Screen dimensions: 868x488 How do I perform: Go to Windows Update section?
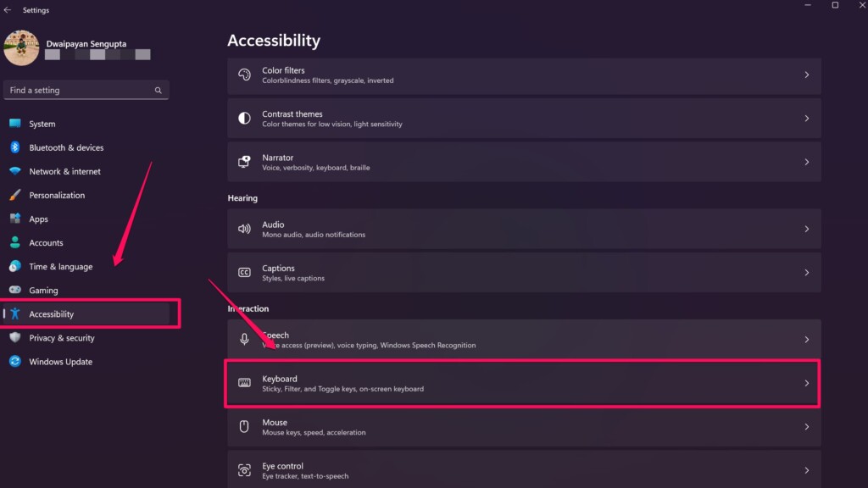(60, 362)
